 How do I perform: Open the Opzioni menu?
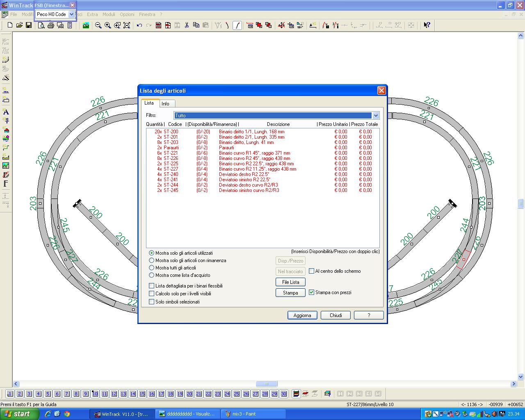point(127,14)
